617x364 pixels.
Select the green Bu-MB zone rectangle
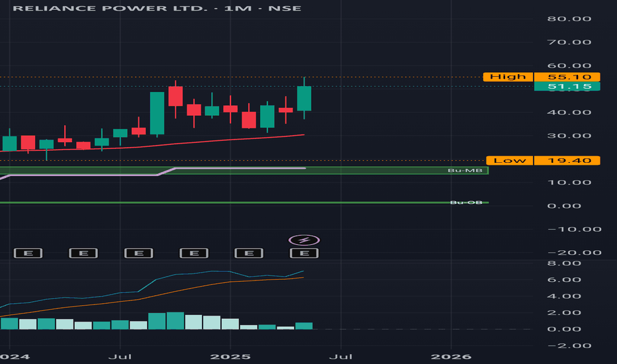click(244, 171)
